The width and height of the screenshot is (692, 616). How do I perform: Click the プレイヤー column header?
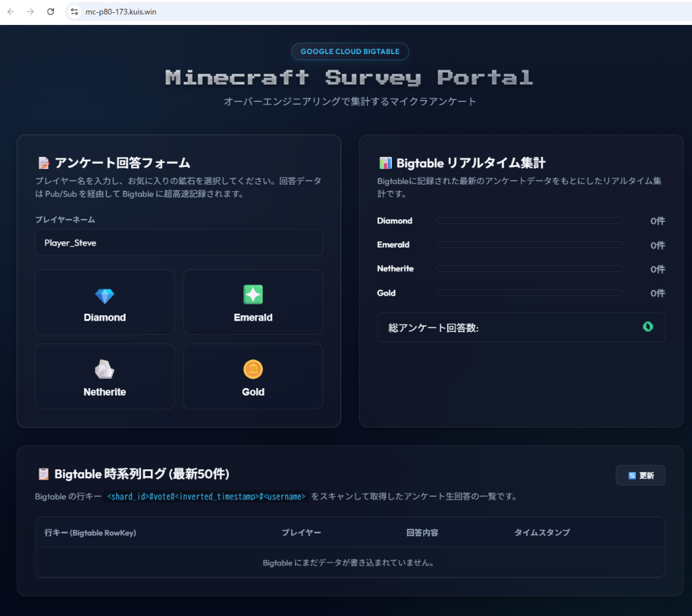[301, 533]
